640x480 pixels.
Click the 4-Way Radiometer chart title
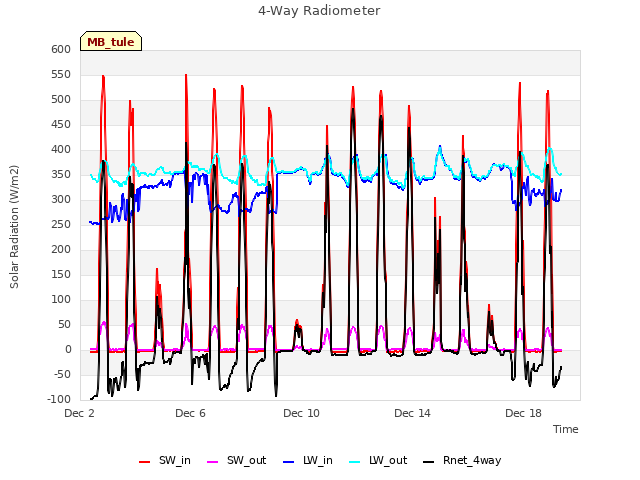click(319, 11)
